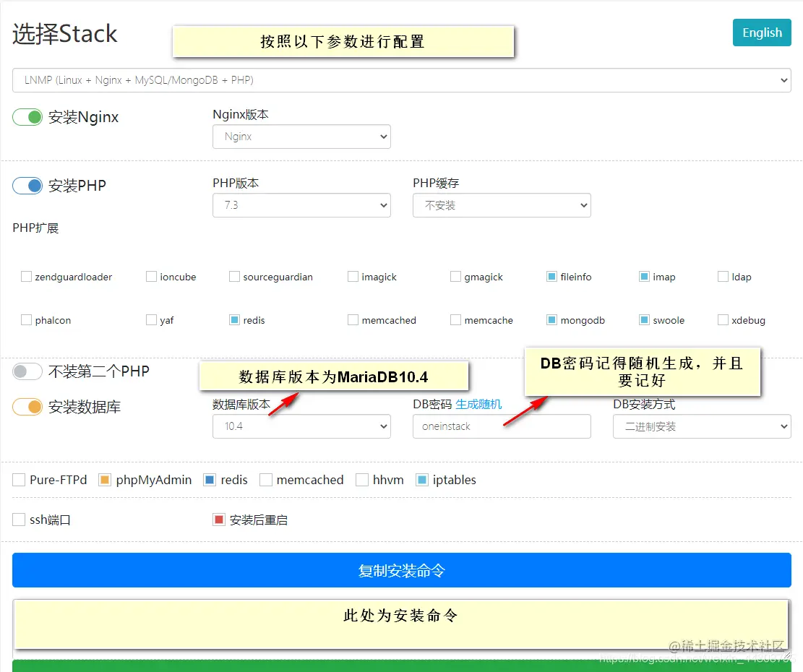Toggle the 不装第二个PHP switch
This screenshot has height=672, width=803.
click(27, 371)
